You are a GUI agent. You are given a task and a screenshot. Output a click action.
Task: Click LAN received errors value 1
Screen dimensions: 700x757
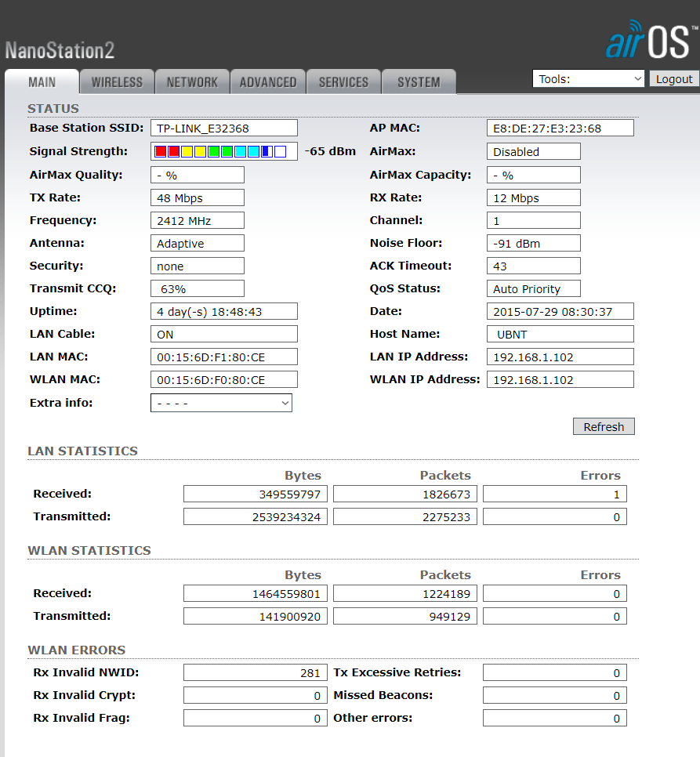pos(555,494)
